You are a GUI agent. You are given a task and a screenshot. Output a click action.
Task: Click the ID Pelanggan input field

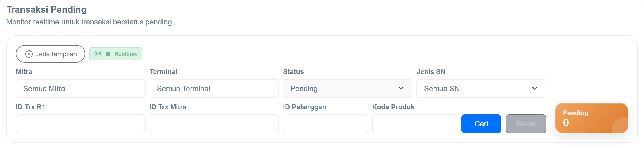point(325,124)
